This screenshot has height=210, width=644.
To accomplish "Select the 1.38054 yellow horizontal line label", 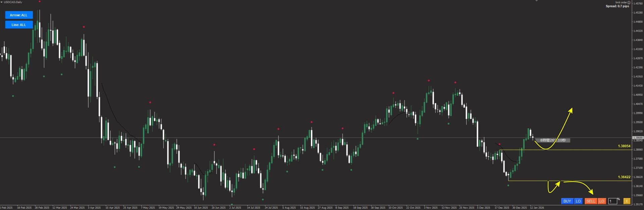I will 624,146.
